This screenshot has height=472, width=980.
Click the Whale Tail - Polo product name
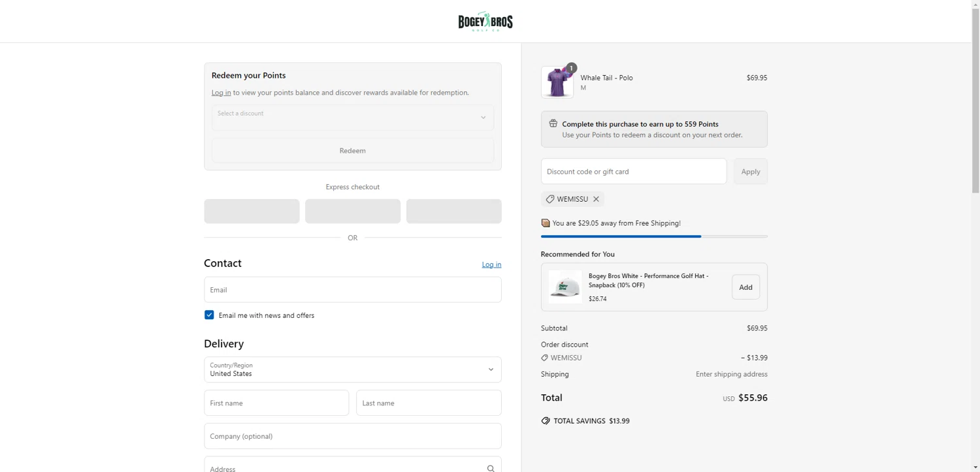(x=606, y=78)
